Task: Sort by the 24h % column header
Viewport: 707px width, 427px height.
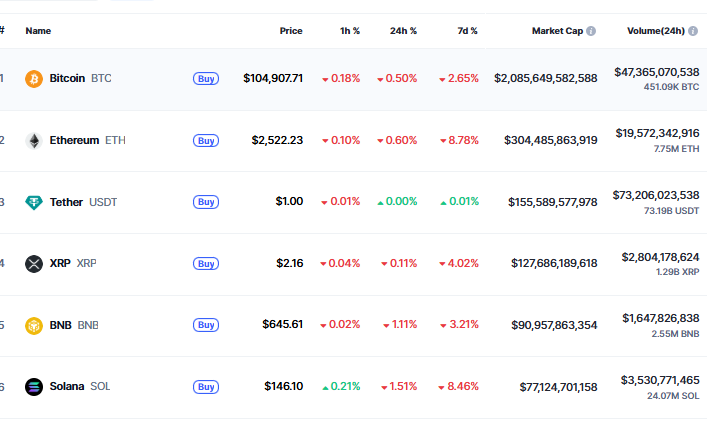Action: coord(403,31)
